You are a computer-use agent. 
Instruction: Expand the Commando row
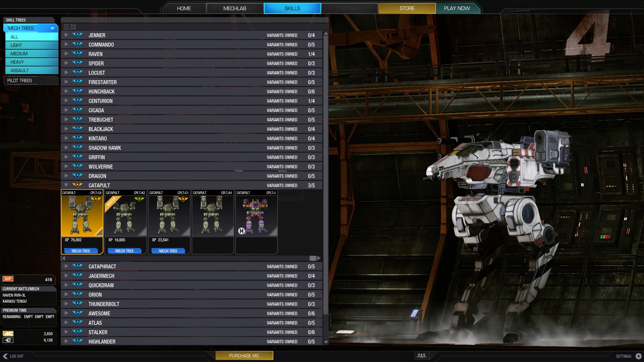click(x=66, y=44)
